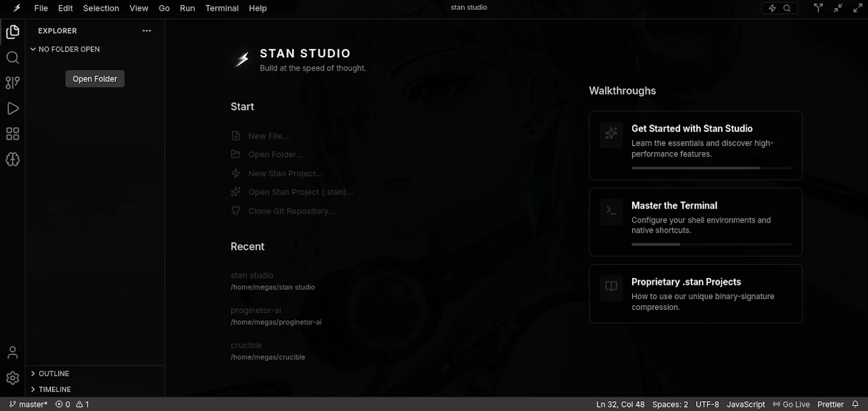Click Spaces: 2 indentation setting

(x=670, y=404)
